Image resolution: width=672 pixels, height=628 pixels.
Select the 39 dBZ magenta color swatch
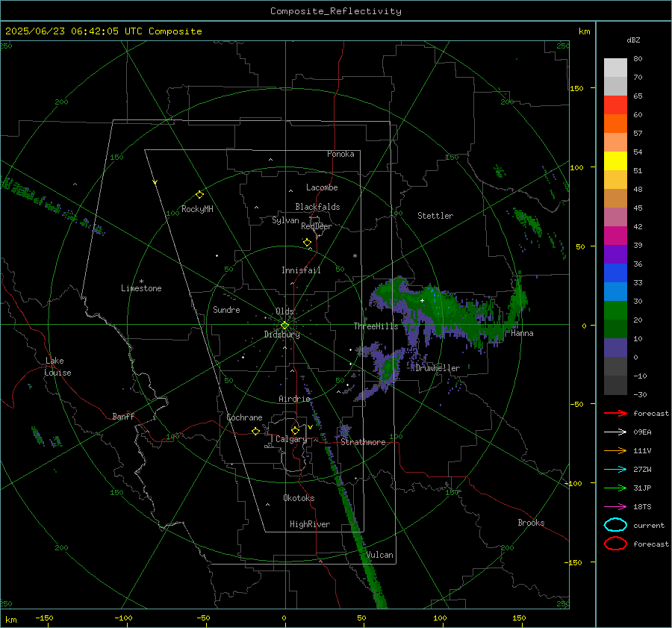[615, 236]
